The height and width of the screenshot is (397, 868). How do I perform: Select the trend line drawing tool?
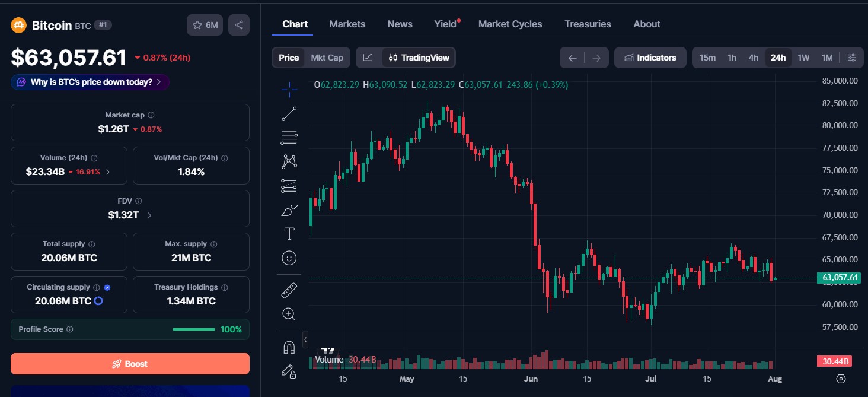(289, 114)
